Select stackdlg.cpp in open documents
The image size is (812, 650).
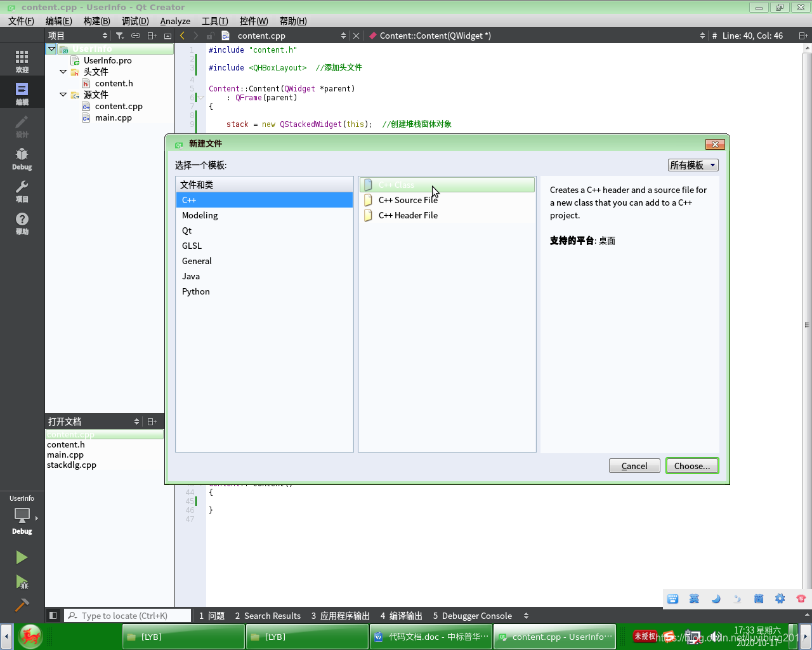72,465
